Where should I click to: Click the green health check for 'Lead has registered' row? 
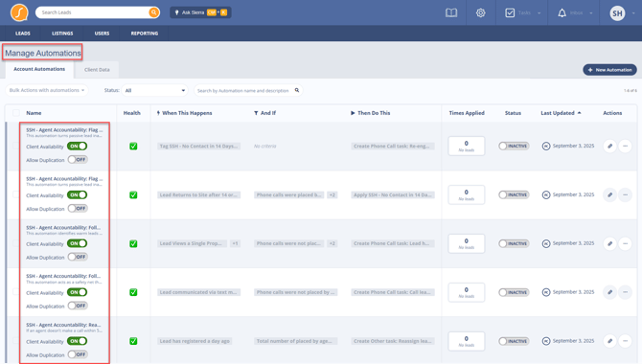point(133,341)
